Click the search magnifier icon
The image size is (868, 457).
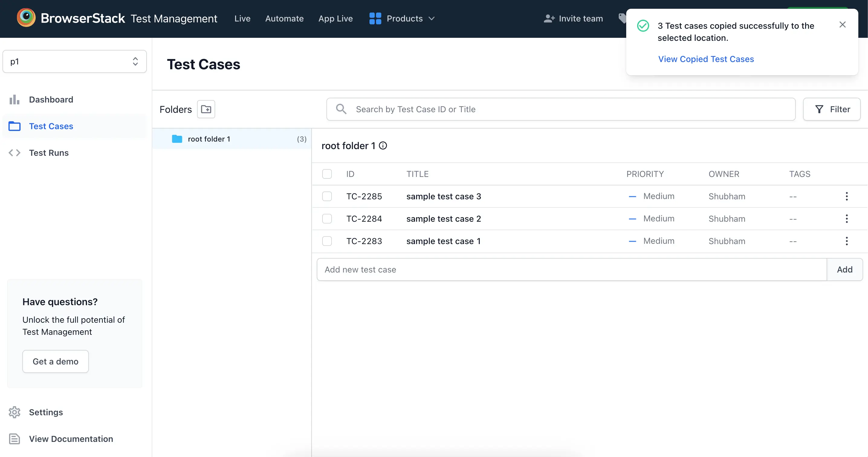pyautogui.click(x=341, y=109)
